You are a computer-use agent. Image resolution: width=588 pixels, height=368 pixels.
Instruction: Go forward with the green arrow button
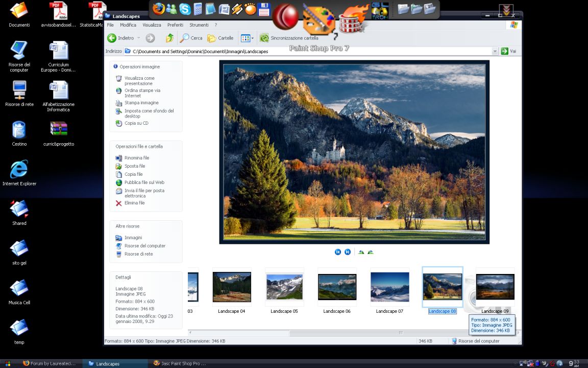point(151,38)
